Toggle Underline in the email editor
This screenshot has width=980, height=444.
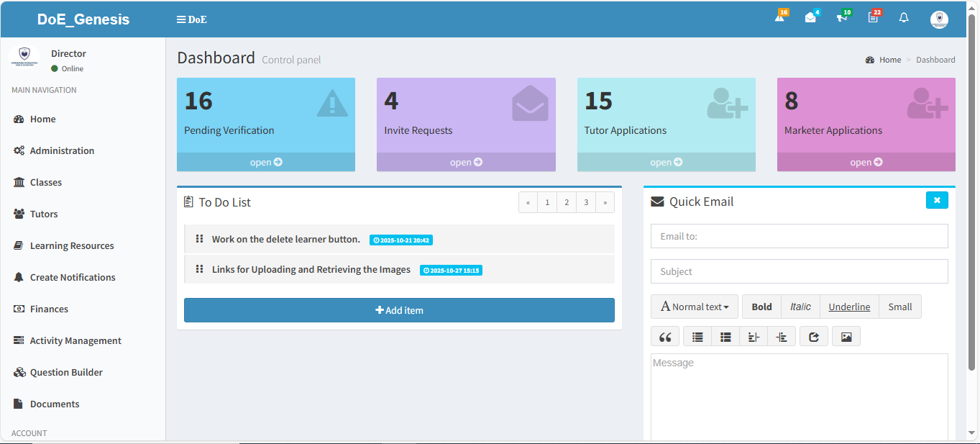[x=849, y=306]
